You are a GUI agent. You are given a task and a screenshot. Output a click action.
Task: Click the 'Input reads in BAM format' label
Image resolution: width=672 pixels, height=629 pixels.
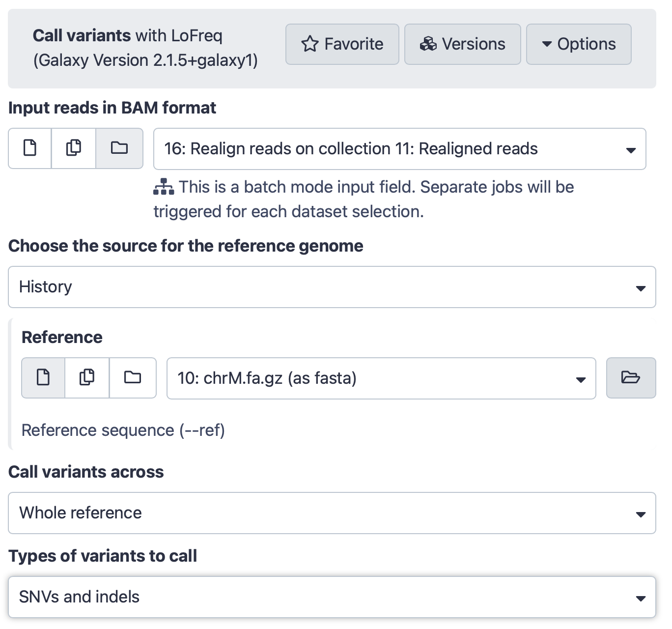[112, 108]
